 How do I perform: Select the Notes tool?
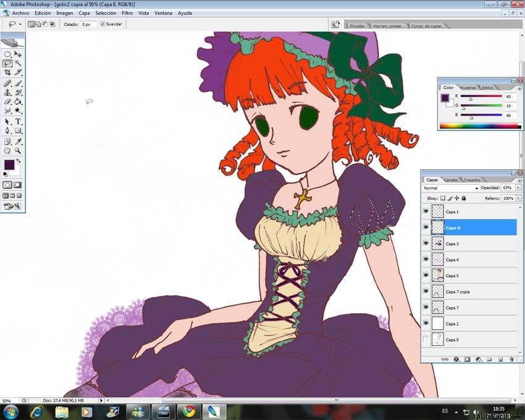point(7,141)
